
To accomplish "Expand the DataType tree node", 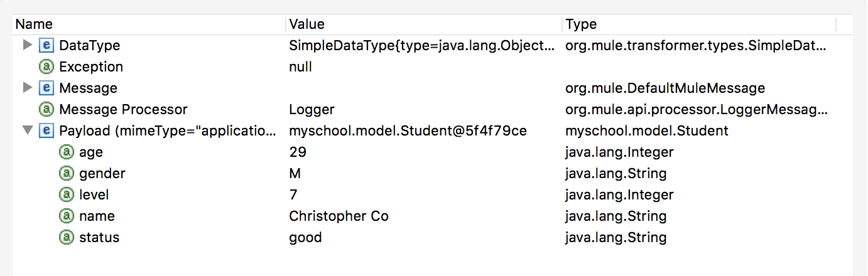I will click(27, 45).
